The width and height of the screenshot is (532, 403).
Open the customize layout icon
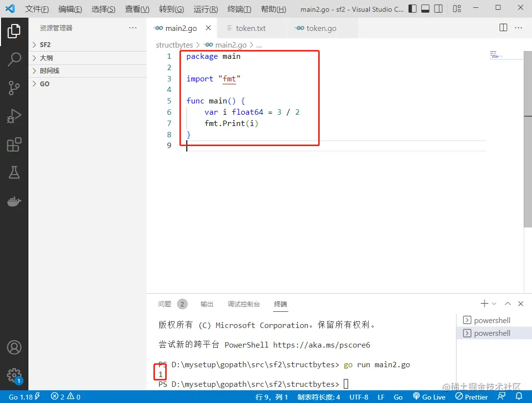457,8
